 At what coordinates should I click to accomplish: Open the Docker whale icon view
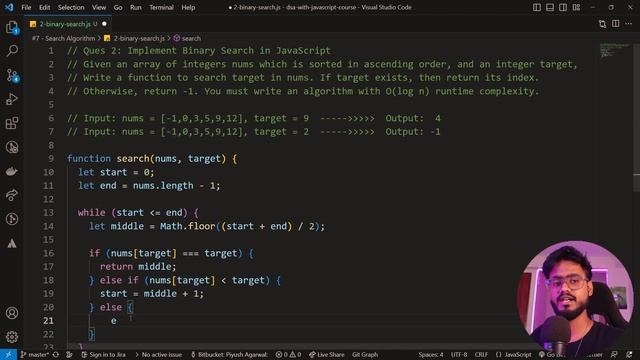[x=12, y=171]
